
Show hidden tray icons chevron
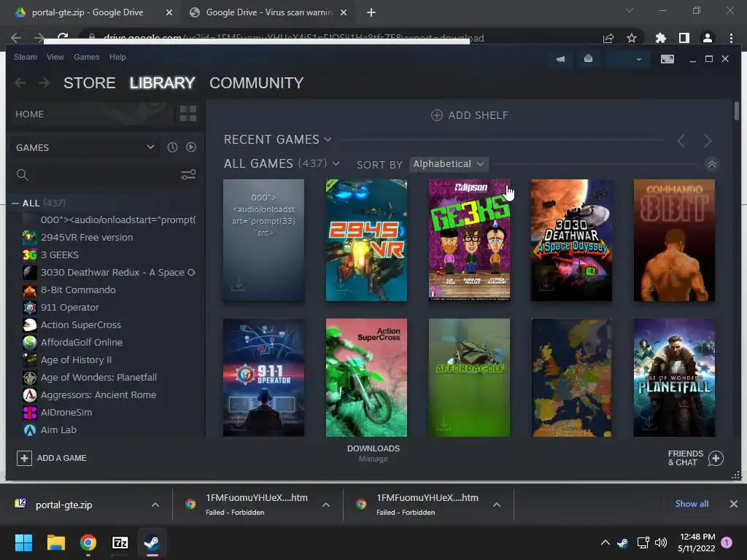tap(605, 542)
